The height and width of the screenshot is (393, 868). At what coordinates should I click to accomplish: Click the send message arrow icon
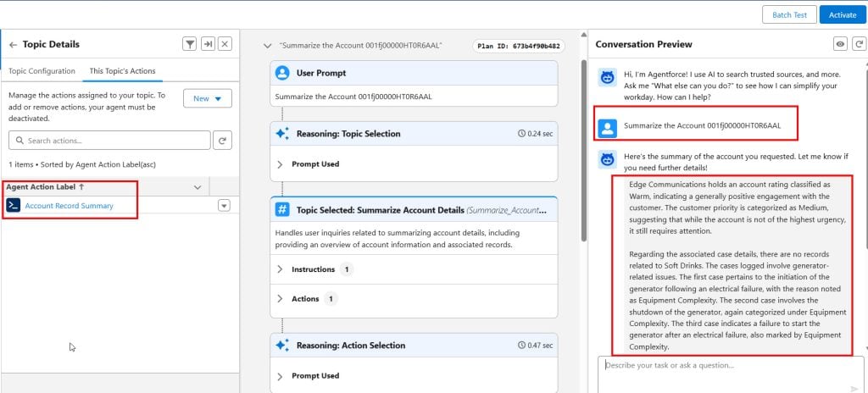[854, 389]
